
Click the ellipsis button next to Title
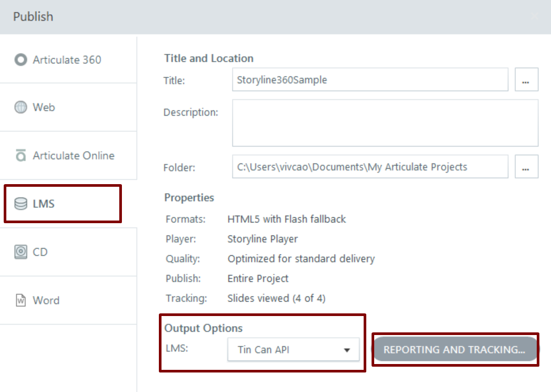click(526, 80)
